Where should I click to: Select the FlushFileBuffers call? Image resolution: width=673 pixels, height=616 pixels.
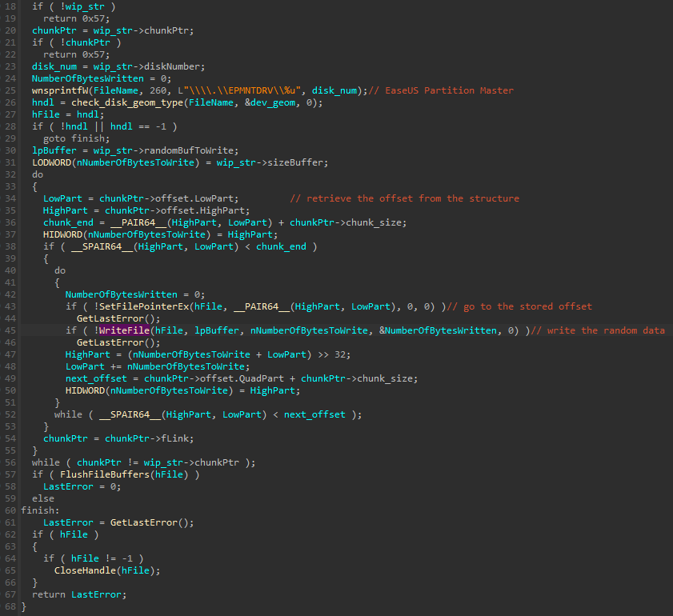[x=105, y=474]
